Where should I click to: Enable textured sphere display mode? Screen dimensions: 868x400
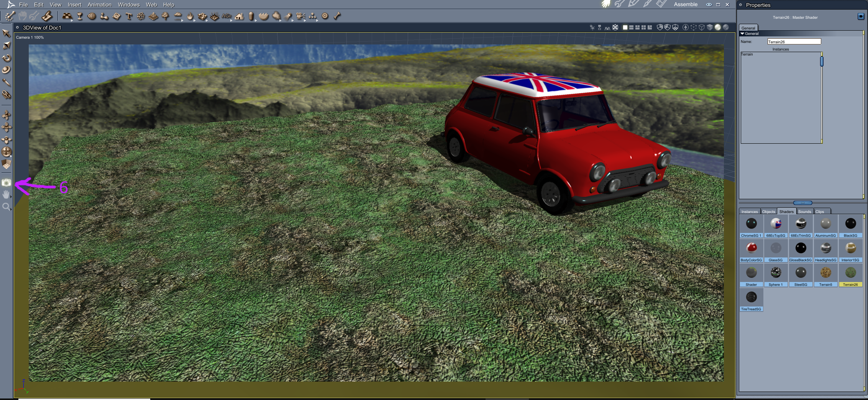point(725,27)
